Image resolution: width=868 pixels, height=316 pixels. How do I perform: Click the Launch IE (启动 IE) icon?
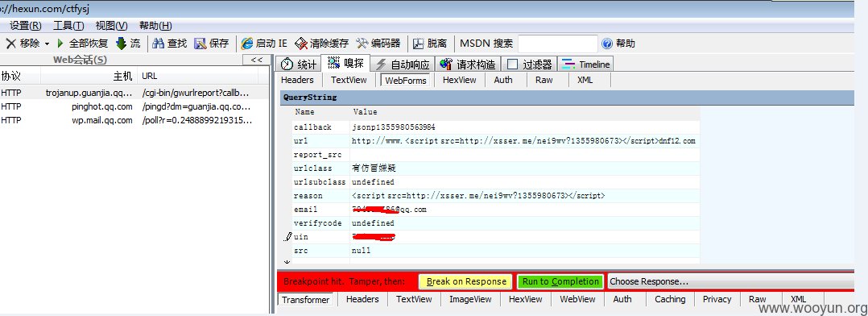click(247, 44)
